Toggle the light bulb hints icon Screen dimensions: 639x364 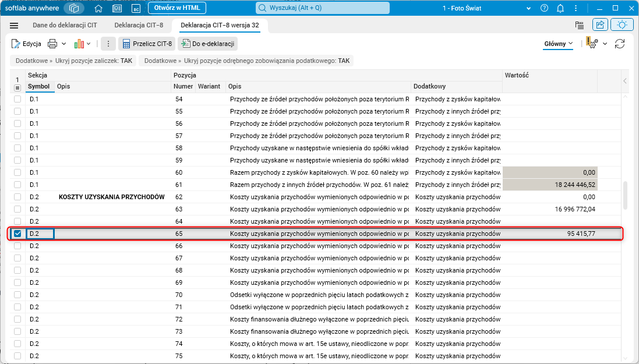622,25
